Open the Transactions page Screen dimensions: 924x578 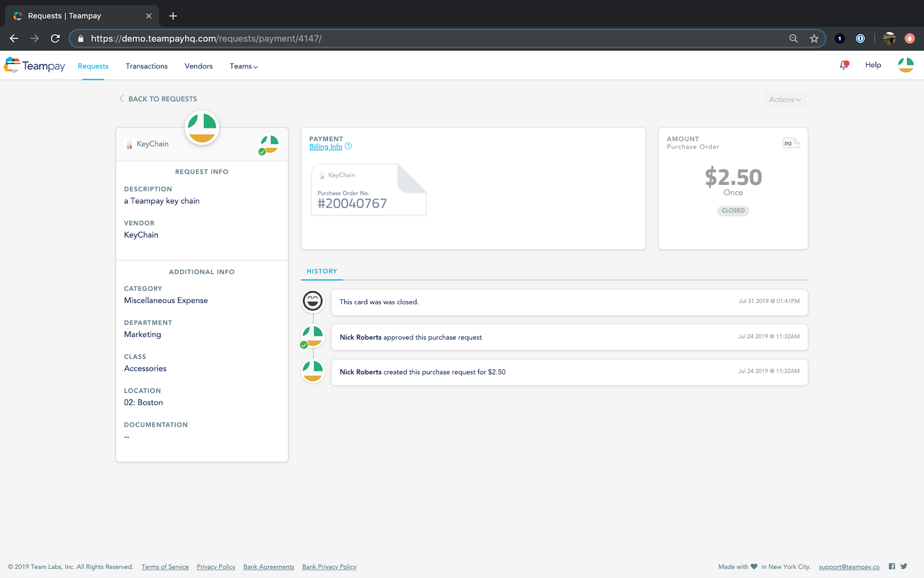click(x=147, y=66)
